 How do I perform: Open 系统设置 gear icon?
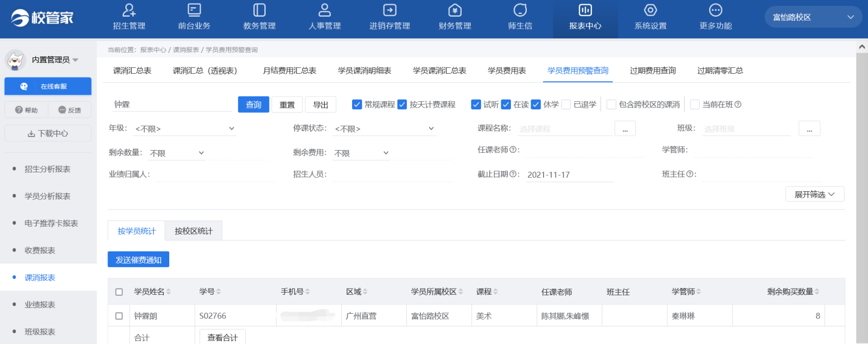tap(650, 10)
